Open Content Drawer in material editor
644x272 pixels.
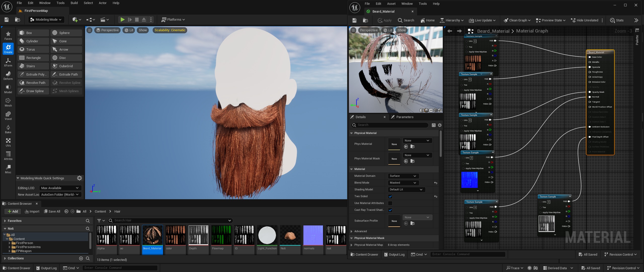click(x=364, y=254)
